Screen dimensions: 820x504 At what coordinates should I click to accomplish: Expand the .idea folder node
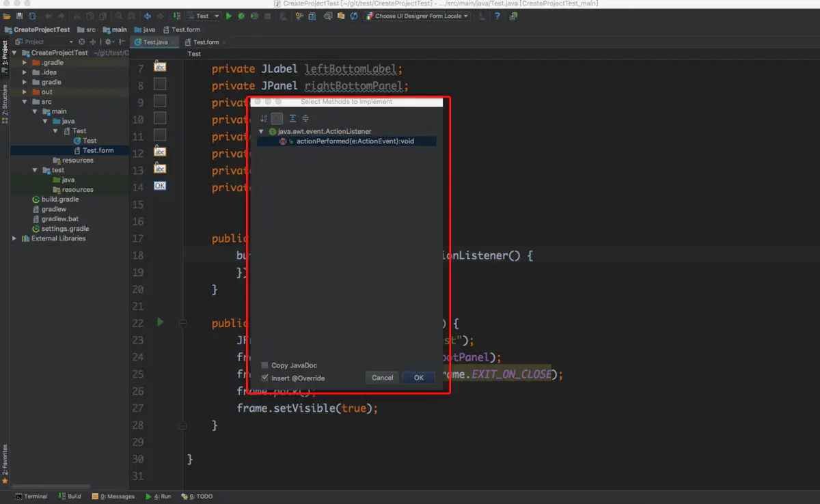click(25, 72)
